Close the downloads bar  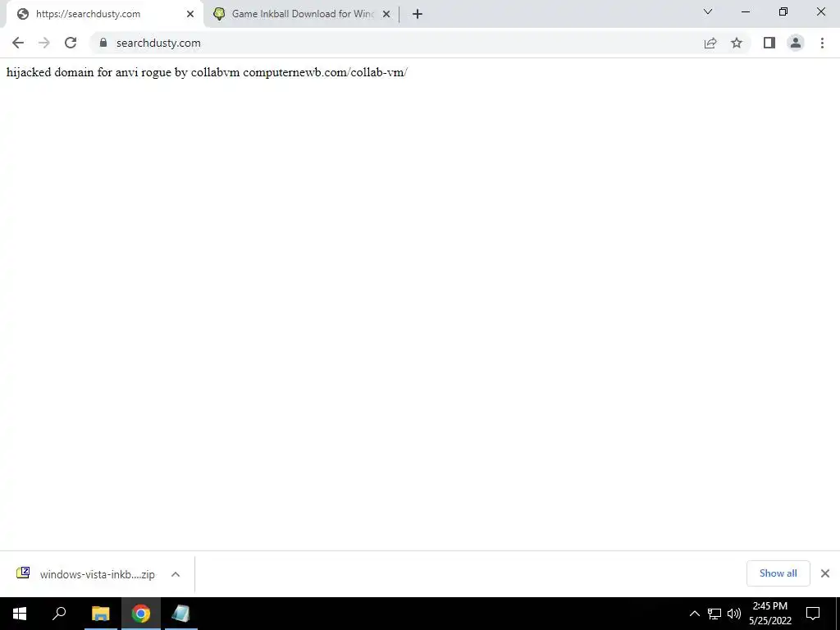coord(825,573)
